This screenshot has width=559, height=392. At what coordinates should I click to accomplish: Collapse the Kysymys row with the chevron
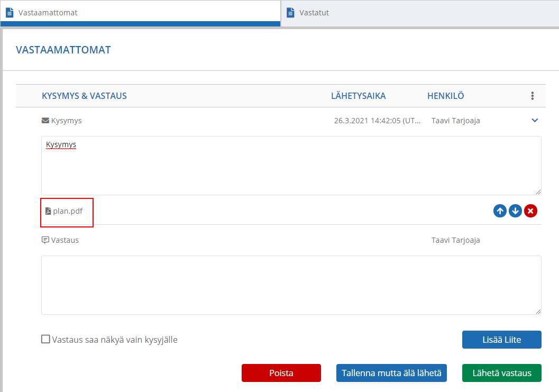pyautogui.click(x=535, y=120)
